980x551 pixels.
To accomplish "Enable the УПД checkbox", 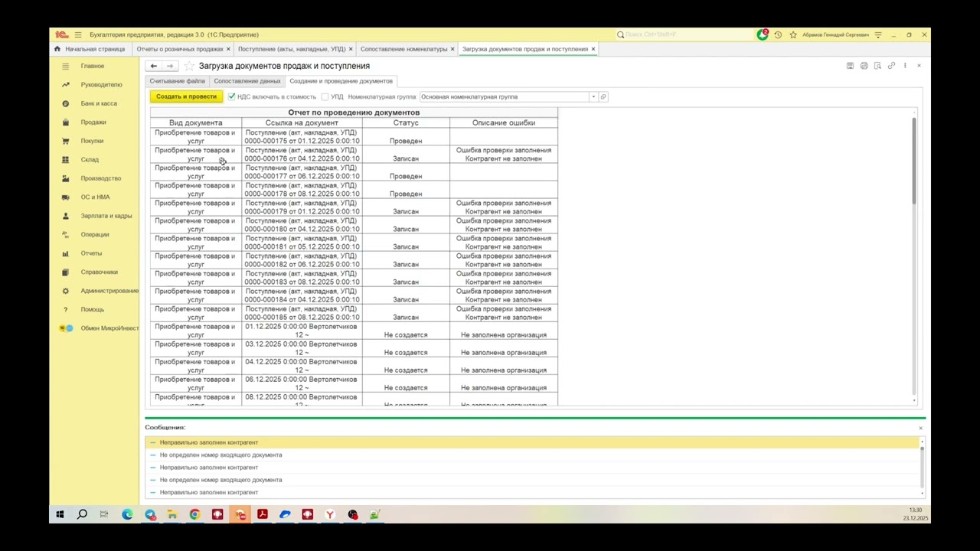I will coord(325,96).
